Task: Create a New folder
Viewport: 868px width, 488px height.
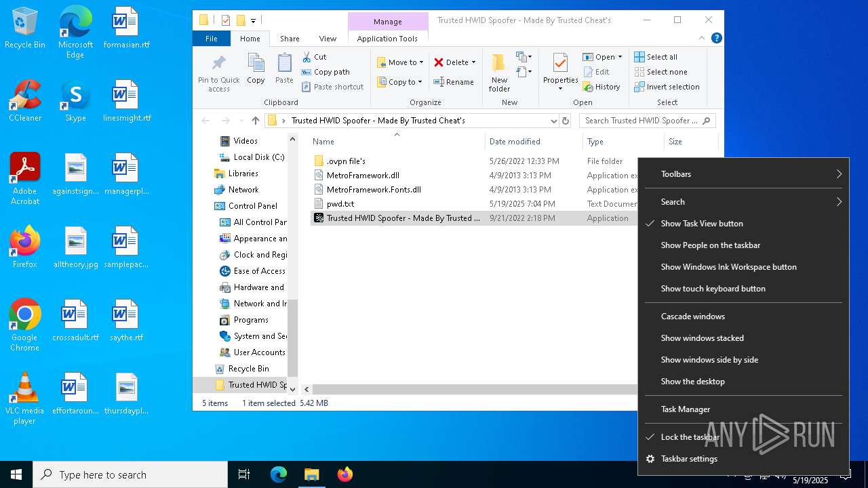Action: click(x=499, y=73)
